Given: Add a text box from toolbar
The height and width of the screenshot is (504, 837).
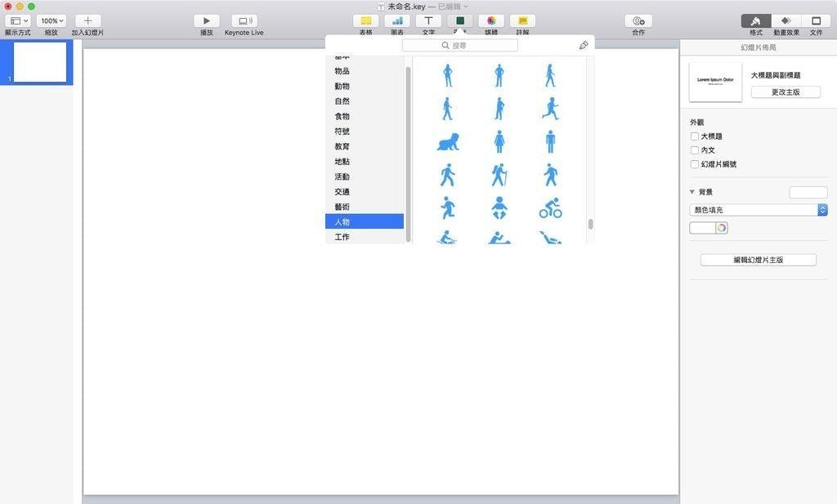Looking at the screenshot, I should click(428, 21).
